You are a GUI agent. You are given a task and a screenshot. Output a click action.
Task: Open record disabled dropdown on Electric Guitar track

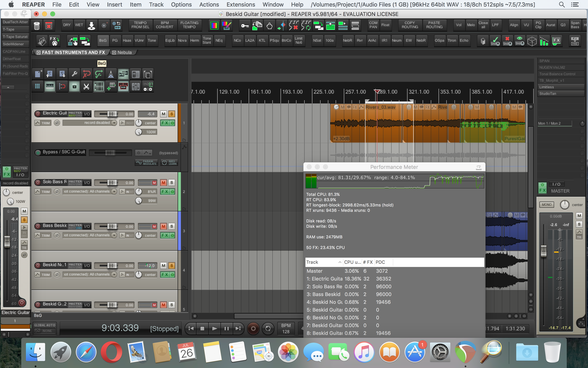point(114,123)
